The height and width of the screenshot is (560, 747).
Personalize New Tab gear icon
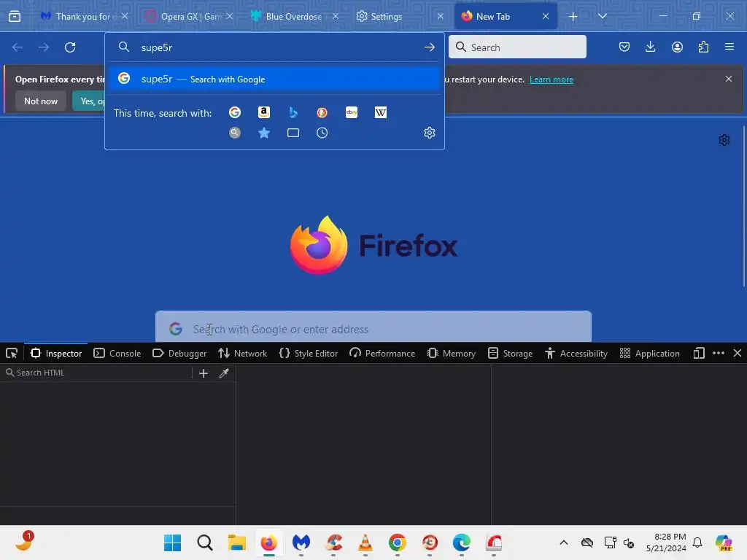tap(724, 140)
